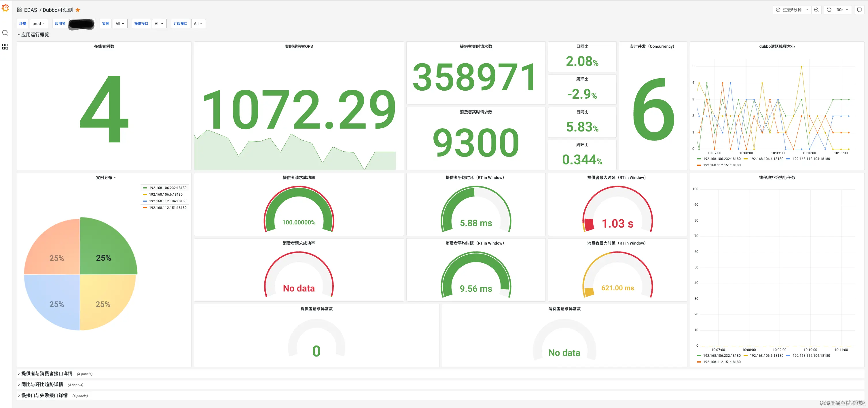Image resolution: width=868 pixels, height=408 pixels.
Task: Open the dashboards grid icon in sidebar
Action: (x=5, y=46)
